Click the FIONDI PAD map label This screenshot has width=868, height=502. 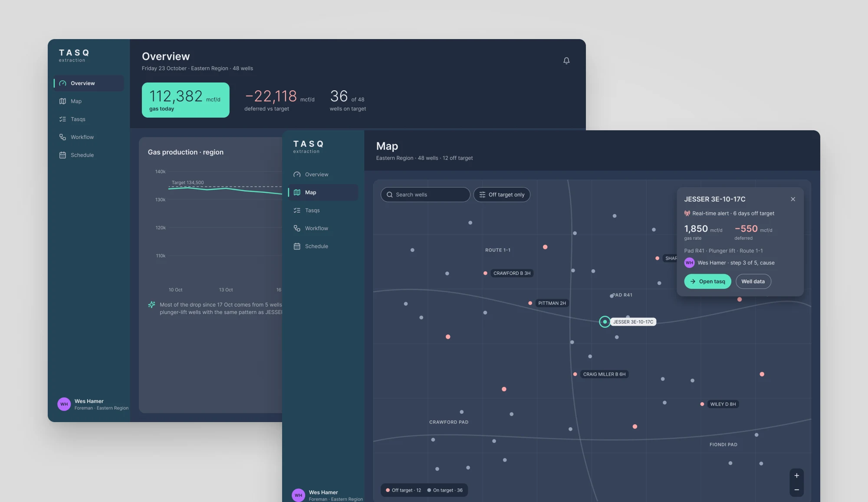coord(723,445)
